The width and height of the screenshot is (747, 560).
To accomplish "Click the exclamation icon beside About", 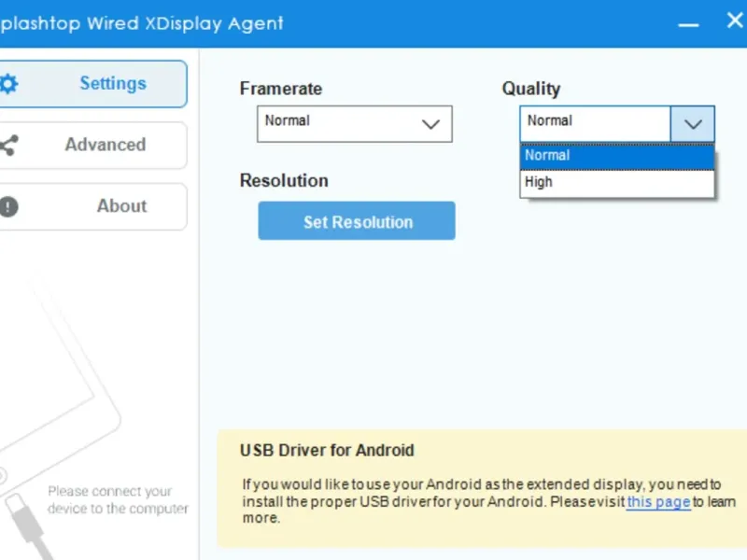I will 8,206.
